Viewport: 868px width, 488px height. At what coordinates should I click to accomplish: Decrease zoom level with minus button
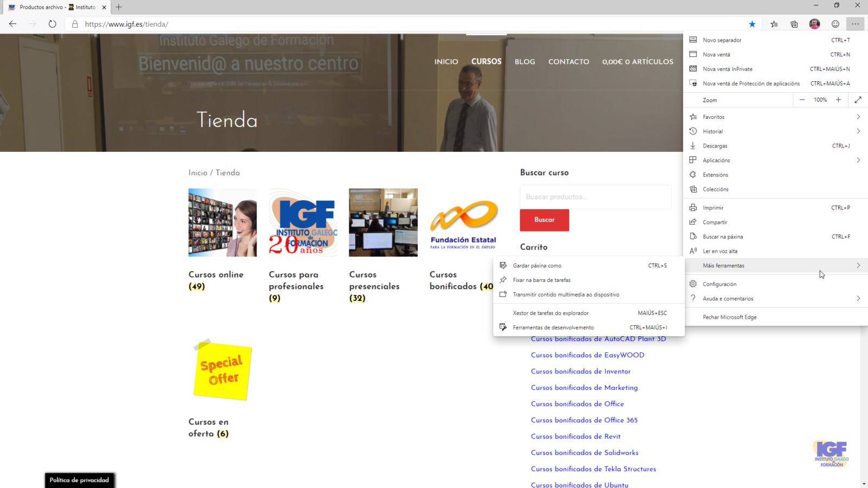pyautogui.click(x=802, y=100)
